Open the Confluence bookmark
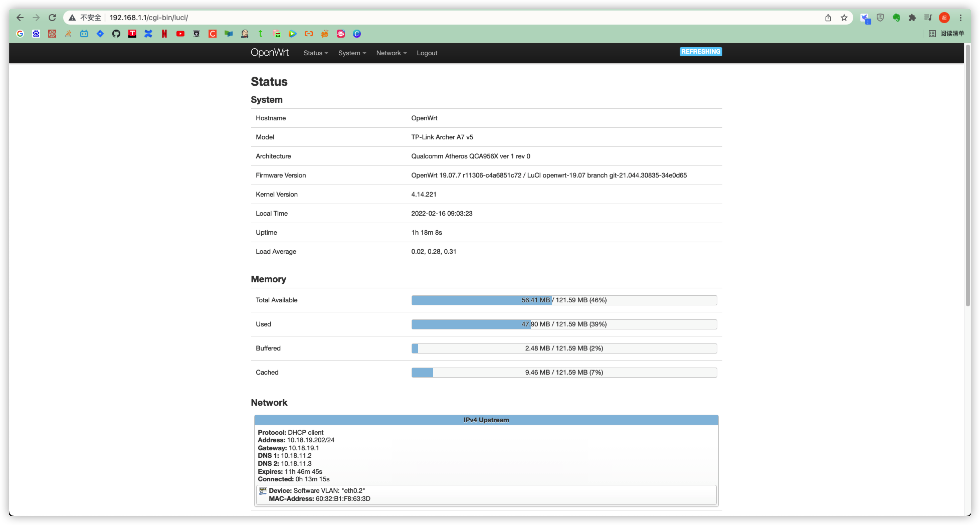 click(x=148, y=34)
